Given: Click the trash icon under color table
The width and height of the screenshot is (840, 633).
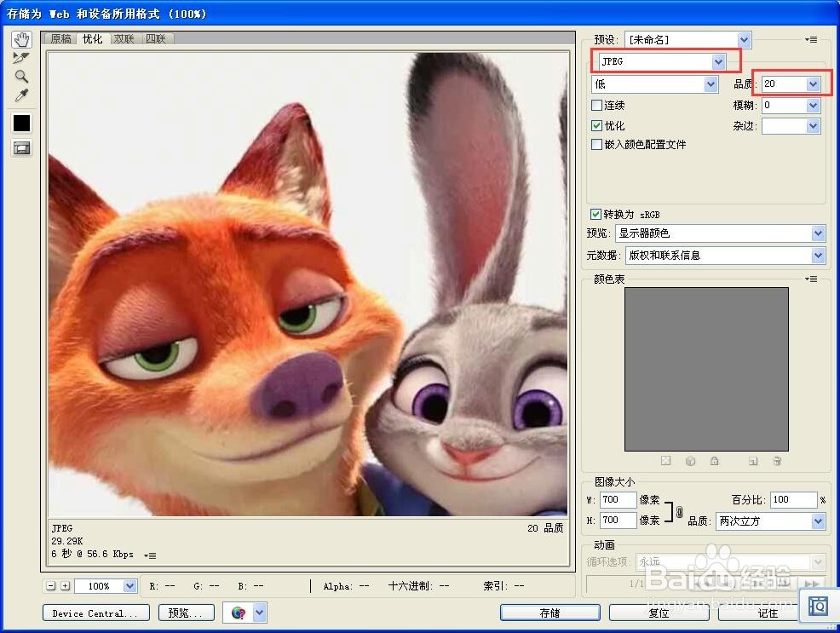Looking at the screenshot, I should (777, 461).
